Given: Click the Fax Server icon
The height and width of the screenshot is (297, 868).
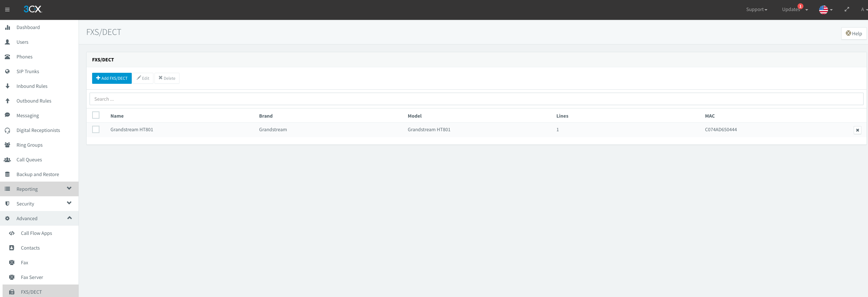Looking at the screenshot, I should pos(12,277).
